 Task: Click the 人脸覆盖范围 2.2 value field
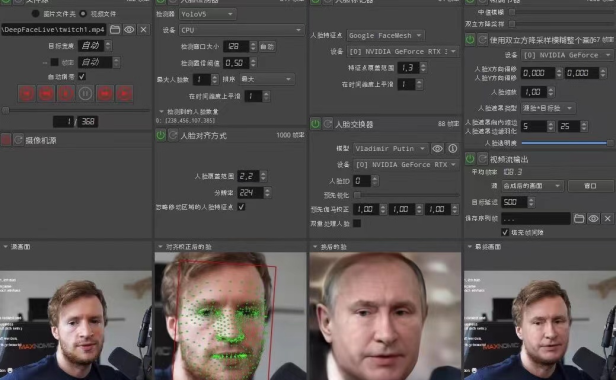pos(249,176)
